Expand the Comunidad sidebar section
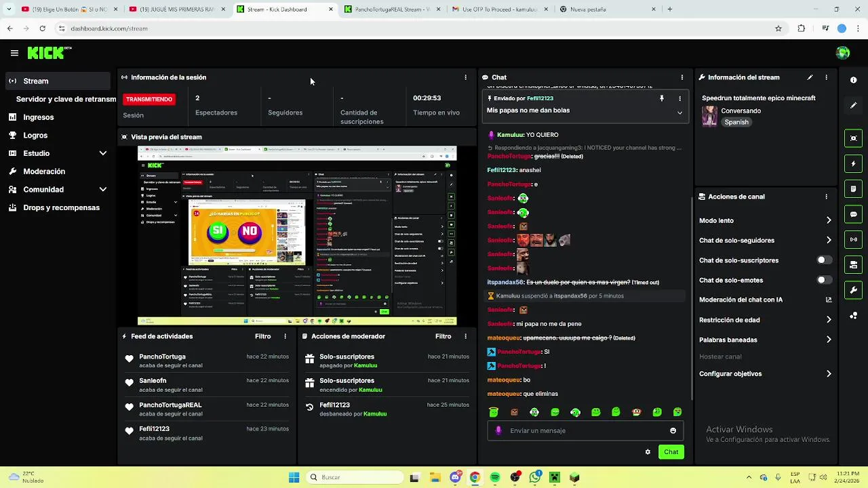 click(x=103, y=190)
